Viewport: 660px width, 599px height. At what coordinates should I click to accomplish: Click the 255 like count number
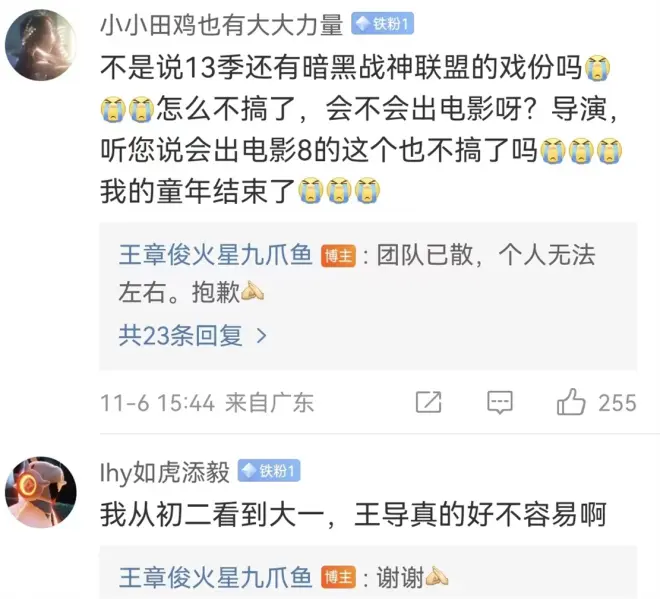[x=617, y=403]
